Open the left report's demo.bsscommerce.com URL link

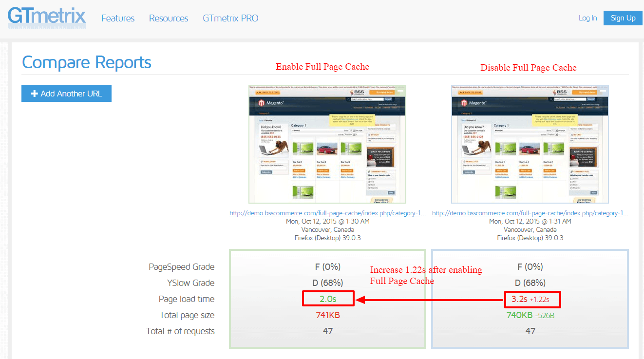[327, 213]
